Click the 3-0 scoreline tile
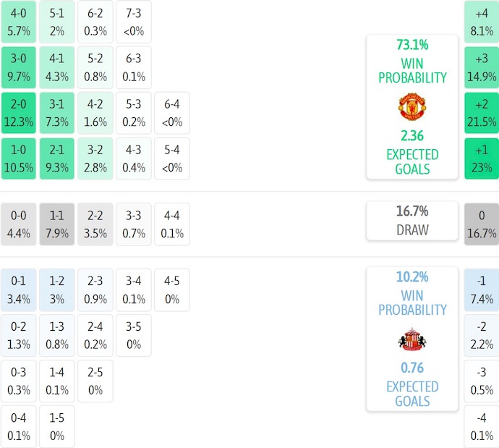 pos(18,67)
